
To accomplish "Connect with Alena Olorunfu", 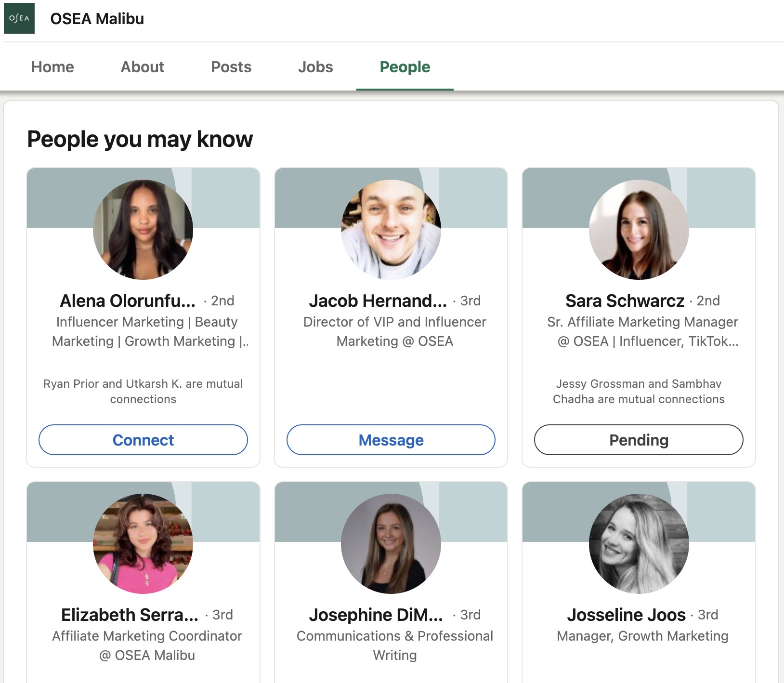I will click(143, 440).
